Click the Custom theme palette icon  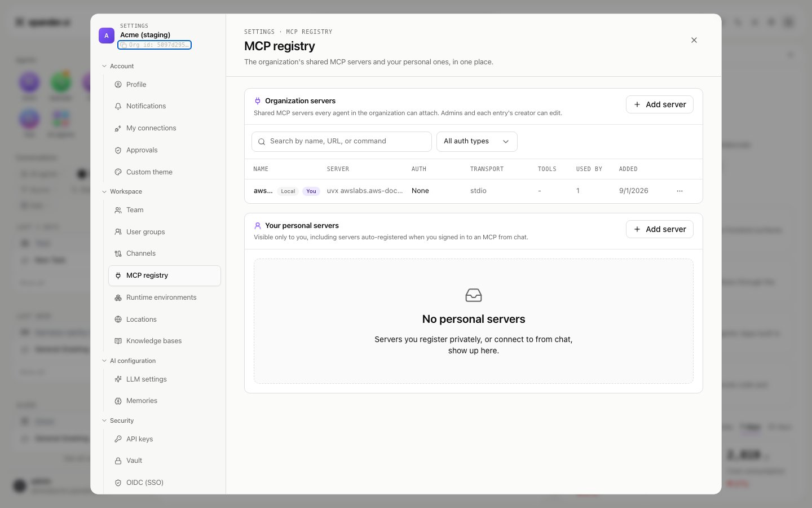tap(118, 172)
